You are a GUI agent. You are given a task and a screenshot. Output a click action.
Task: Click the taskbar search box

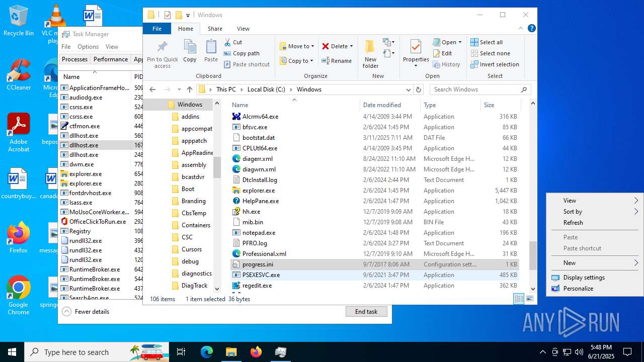(97, 352)
